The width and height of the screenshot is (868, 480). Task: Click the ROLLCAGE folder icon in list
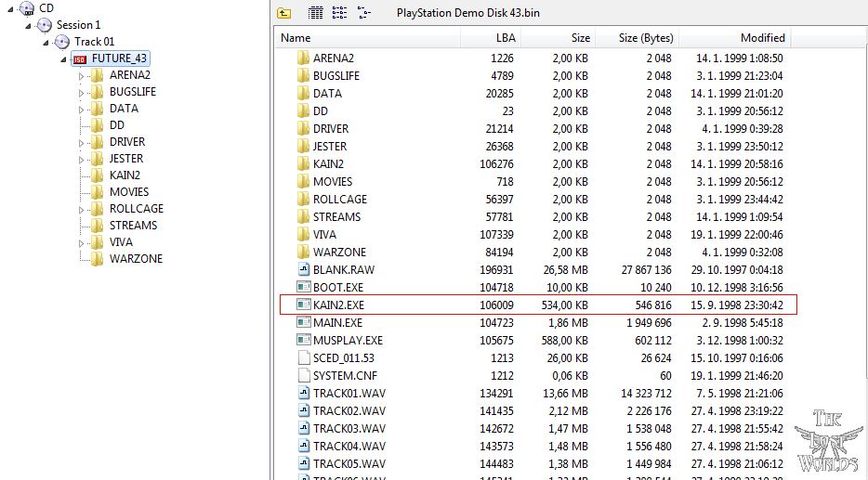tap(303, 199)
